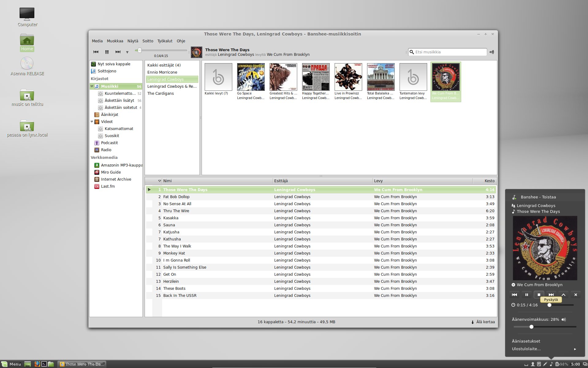Viewport: 588px width, 368px height.
Task: Select track Back In The USSR
Action: (321, 295)
